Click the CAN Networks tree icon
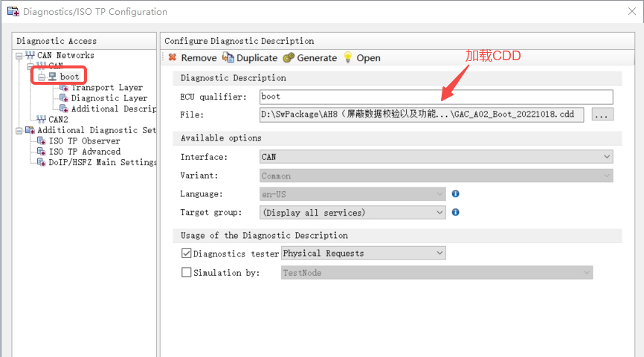644x357 pixels. coord(30,55)
